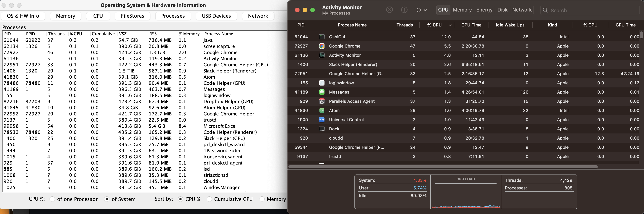Click the Parallels Access Agent icon

(x=321, y=101)
